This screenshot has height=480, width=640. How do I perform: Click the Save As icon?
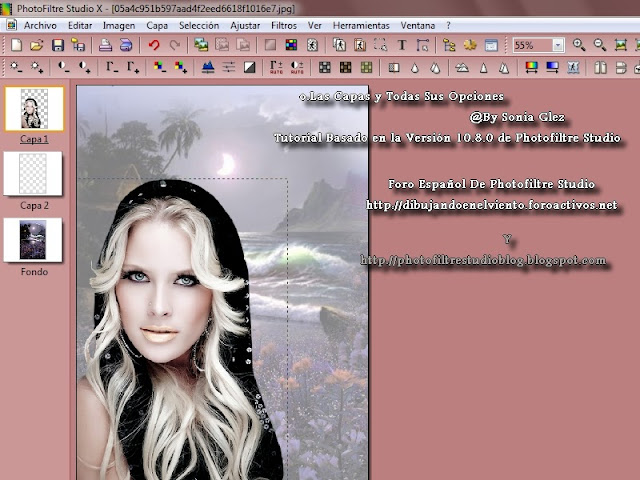coord(78,44)
